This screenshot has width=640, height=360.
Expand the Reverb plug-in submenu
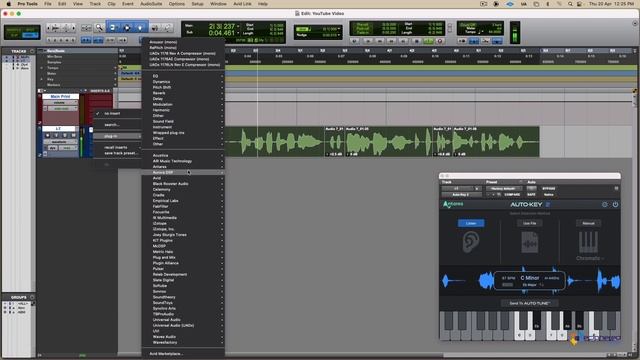click(183, 93)
